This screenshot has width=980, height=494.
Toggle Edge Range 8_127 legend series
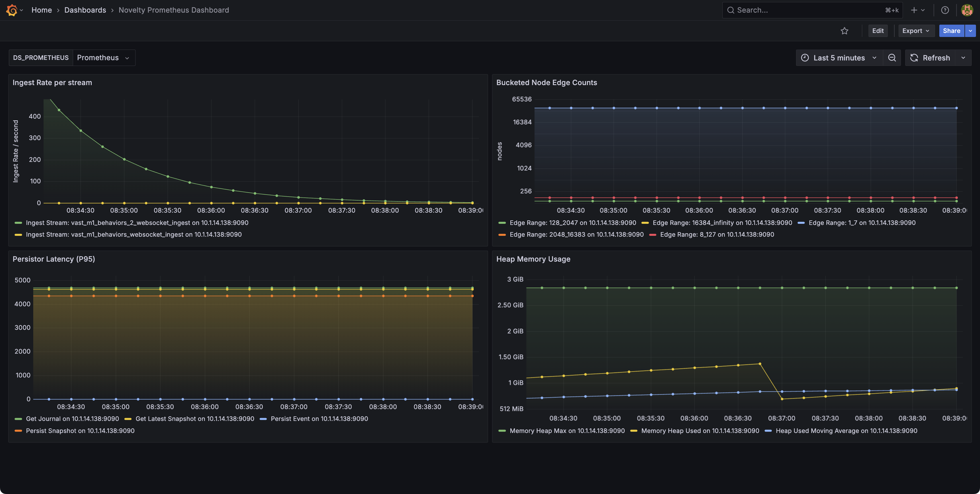[x=717, y=235]
